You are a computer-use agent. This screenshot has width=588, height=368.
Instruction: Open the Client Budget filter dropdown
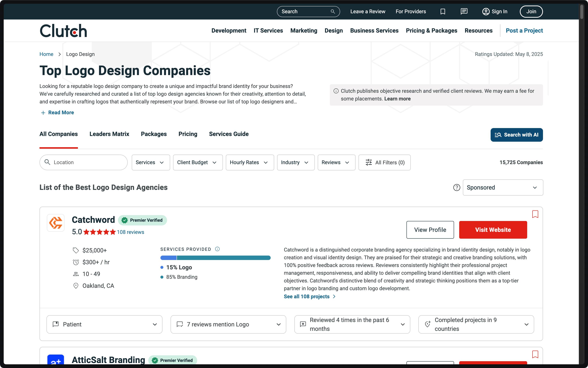pos(198,162)
